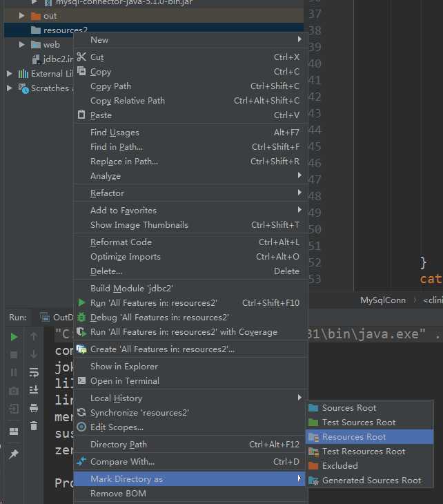
Task: Click the Create run configuration icon
Action: (81, 349)
